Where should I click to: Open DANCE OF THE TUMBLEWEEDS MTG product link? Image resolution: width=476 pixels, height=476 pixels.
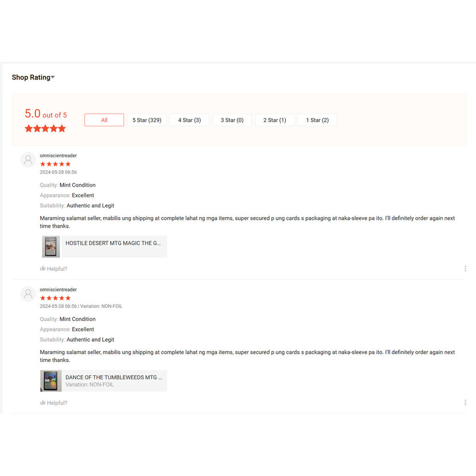point(114,377)
